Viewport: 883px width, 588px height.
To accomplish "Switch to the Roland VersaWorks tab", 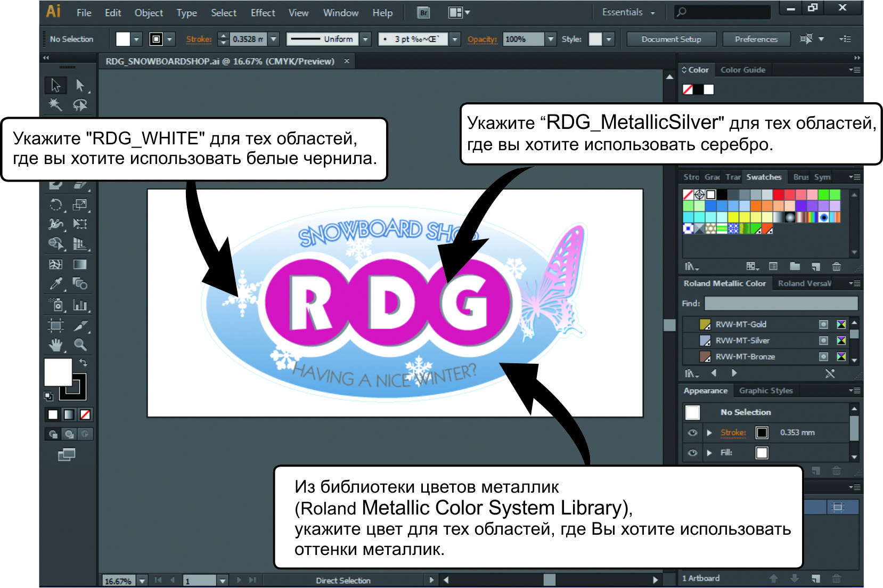I will [804, 283].
